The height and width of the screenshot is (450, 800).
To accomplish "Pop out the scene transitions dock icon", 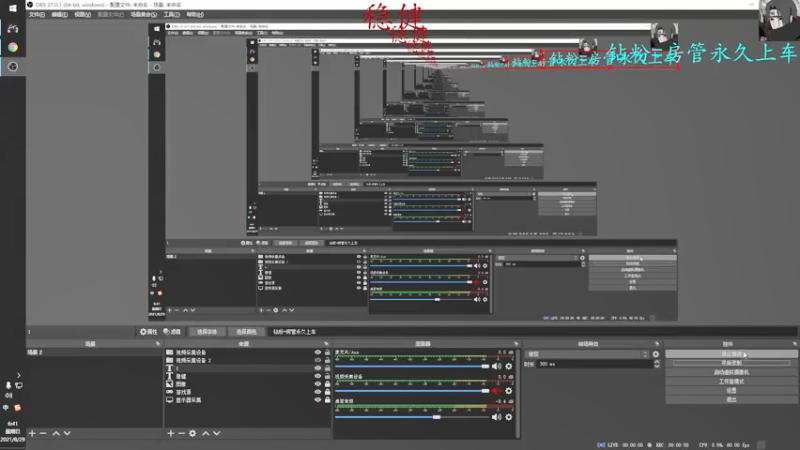I will tap(657, 344).
